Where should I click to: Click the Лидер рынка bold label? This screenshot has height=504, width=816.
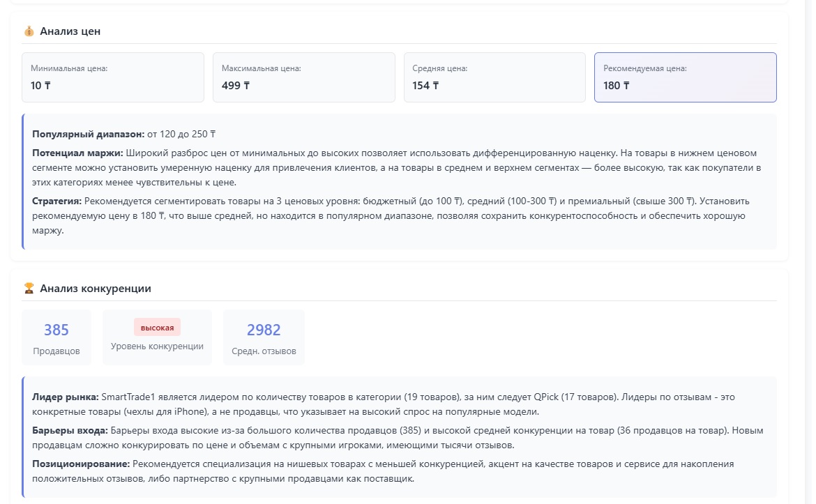coord(66,397)
